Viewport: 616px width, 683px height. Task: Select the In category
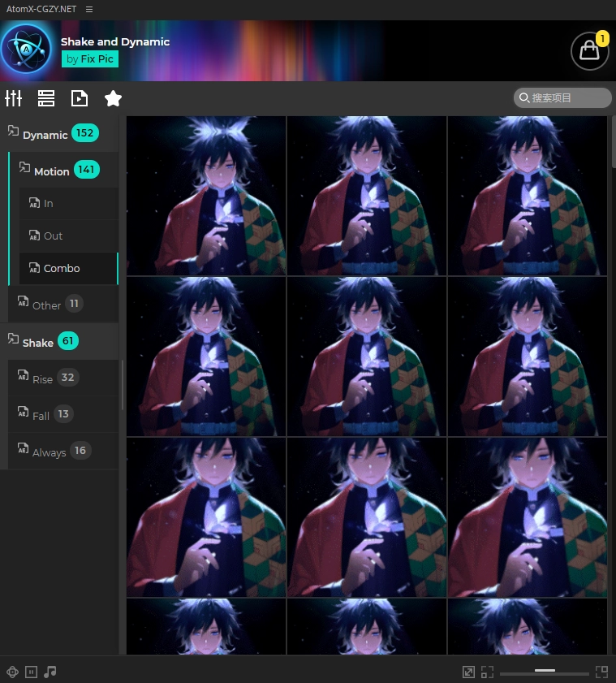(x=69, y=203)
